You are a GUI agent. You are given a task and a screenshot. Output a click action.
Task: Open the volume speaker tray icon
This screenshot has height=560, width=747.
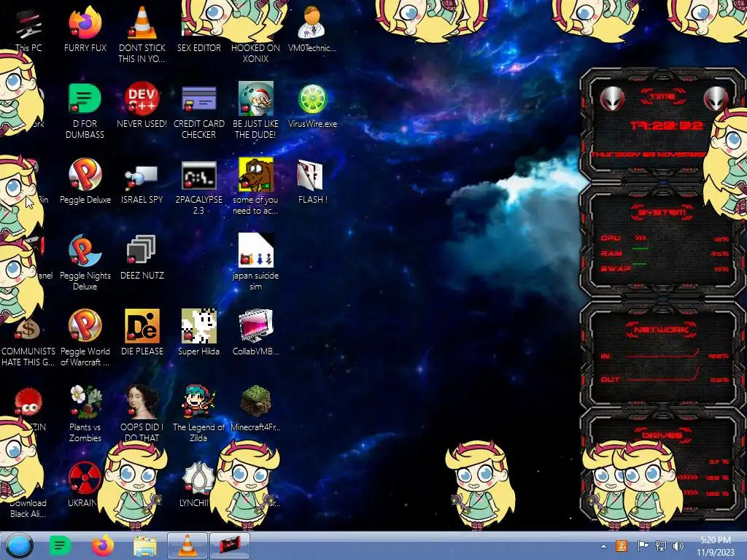click(678, 546)
